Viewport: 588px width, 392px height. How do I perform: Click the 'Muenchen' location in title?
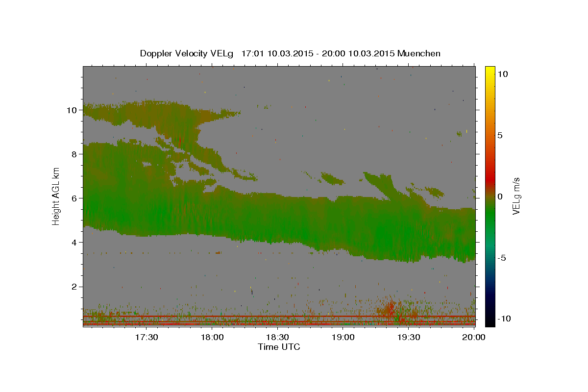[419, 53]
